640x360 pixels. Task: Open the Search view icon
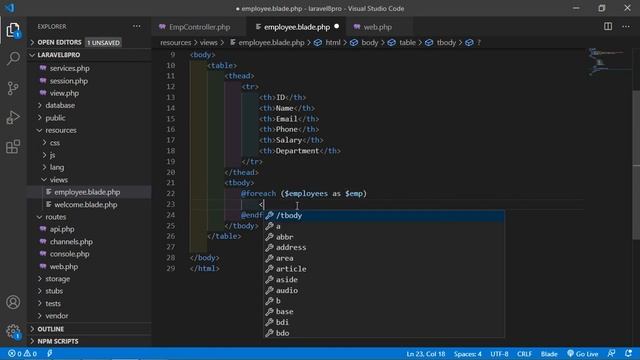[13, 58]
